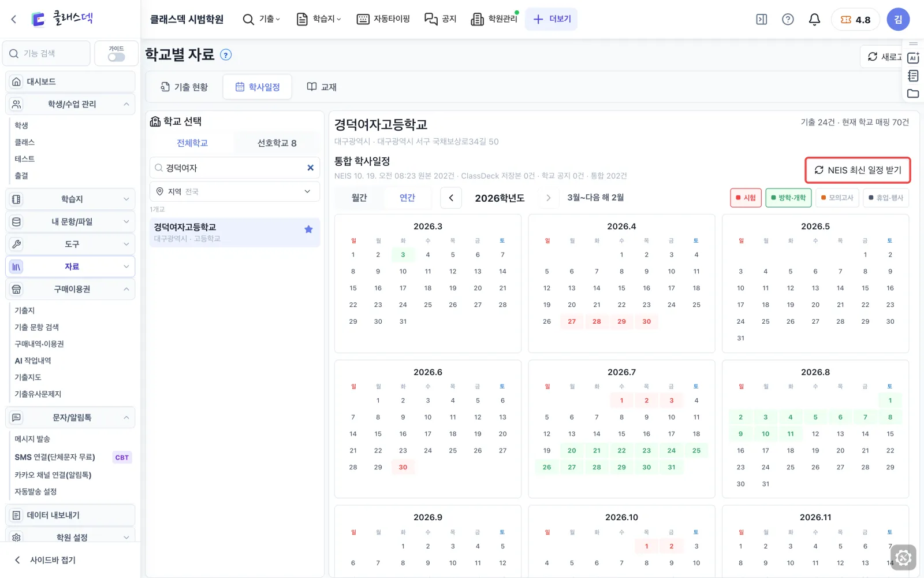Click the info icon next to 학교별 자료
This screenshot has width=924, height=578.
(226, 55)
